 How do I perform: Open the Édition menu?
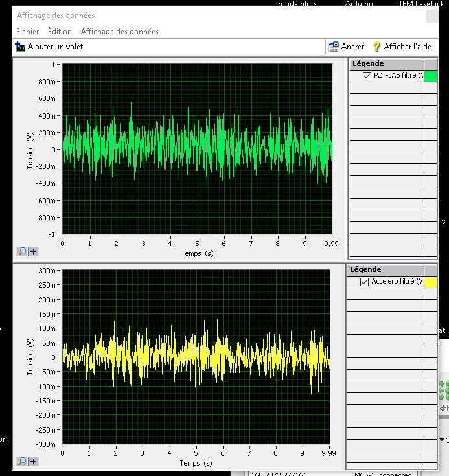60,32
